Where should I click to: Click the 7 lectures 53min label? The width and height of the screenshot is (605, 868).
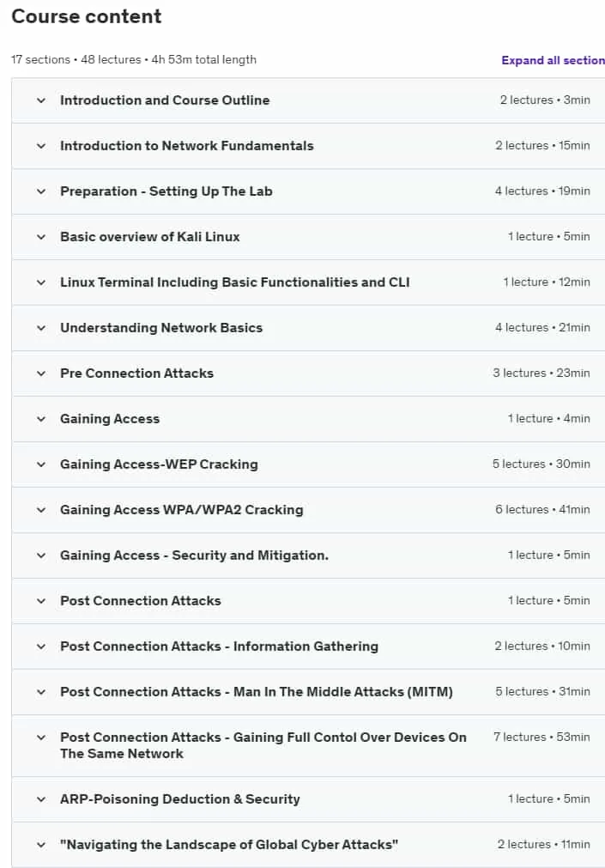[541, 737]
